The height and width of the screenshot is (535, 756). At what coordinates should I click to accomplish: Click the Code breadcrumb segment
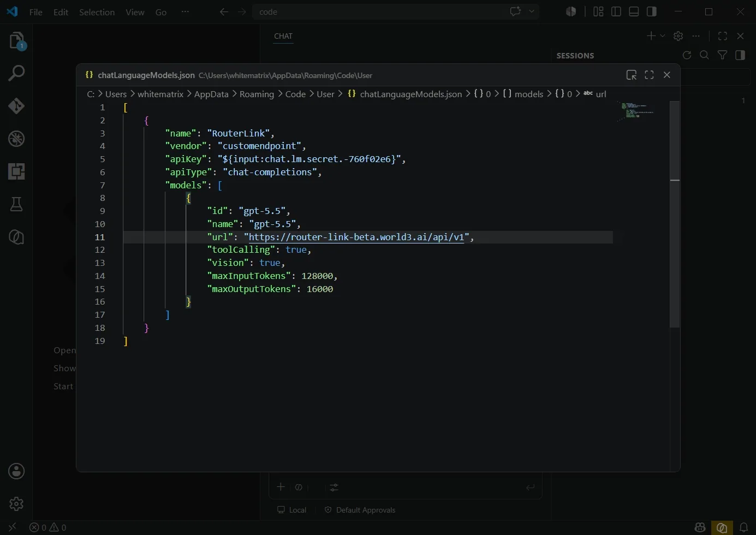[295, 94]
